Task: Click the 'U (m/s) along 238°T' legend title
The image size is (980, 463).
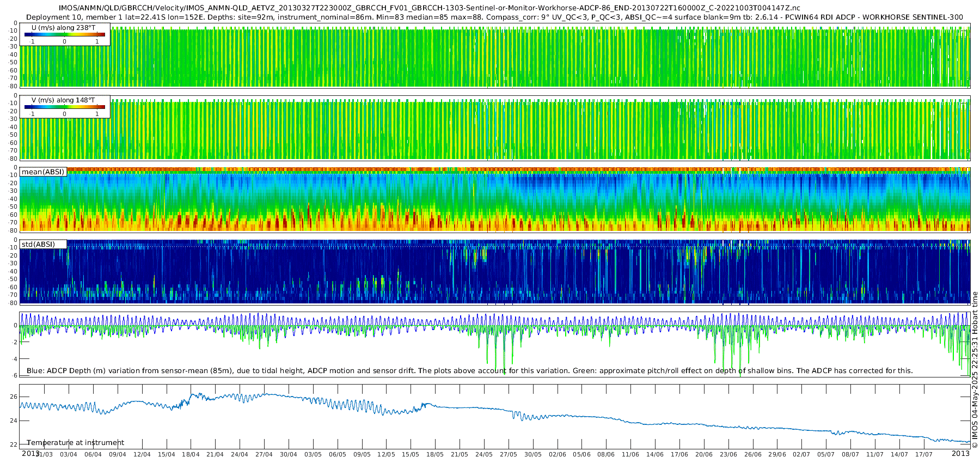Action: pos(63,27)
